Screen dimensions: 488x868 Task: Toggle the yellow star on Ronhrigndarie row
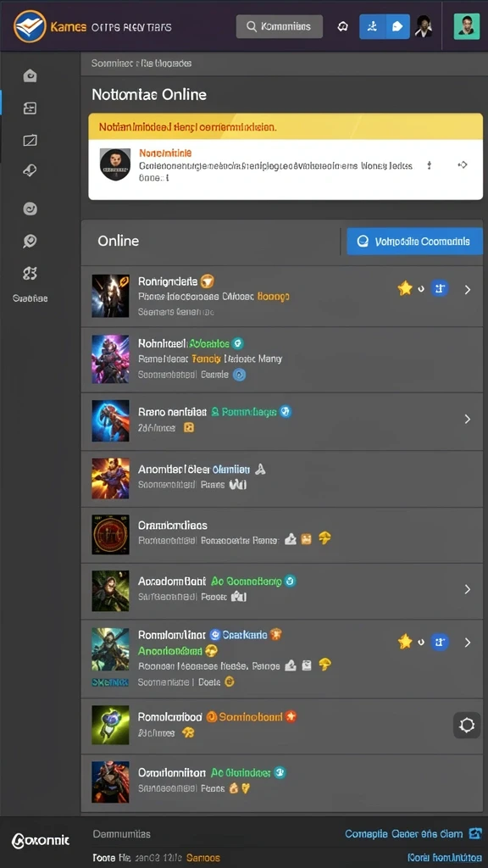[405, 288]
